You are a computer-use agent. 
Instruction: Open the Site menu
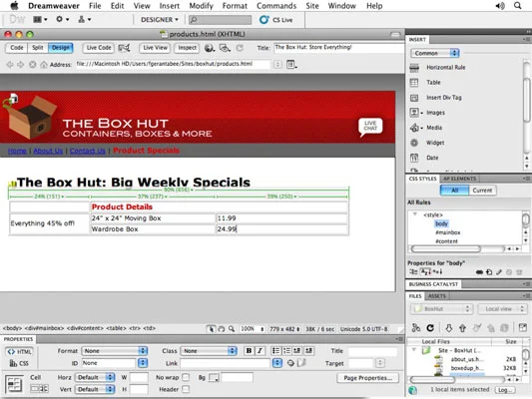[312, 6]
